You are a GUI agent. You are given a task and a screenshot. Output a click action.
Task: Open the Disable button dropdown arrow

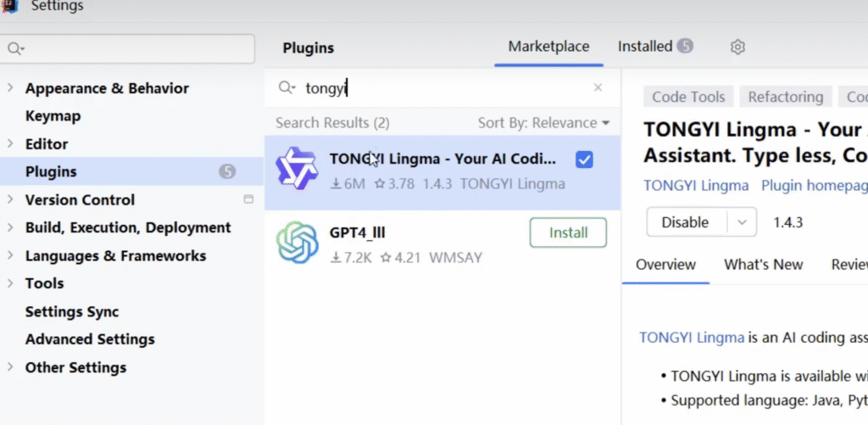coord(742,222)
